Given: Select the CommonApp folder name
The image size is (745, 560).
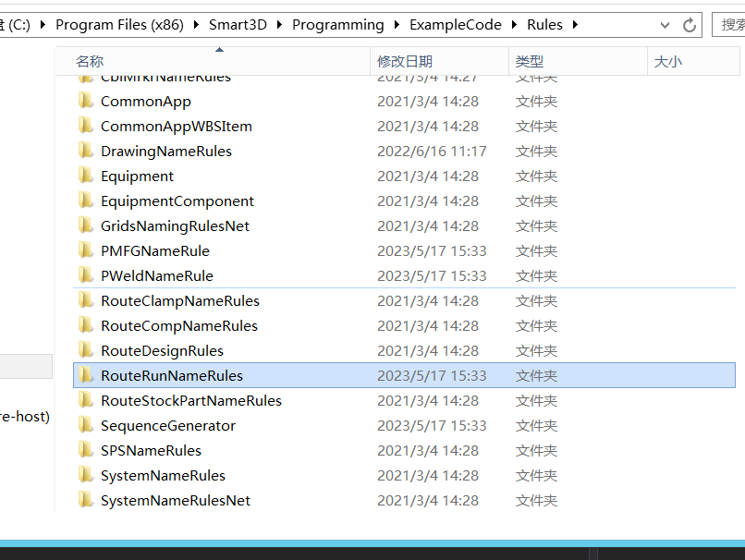Looking at the screenshot, I should click(x=146, y=101).
